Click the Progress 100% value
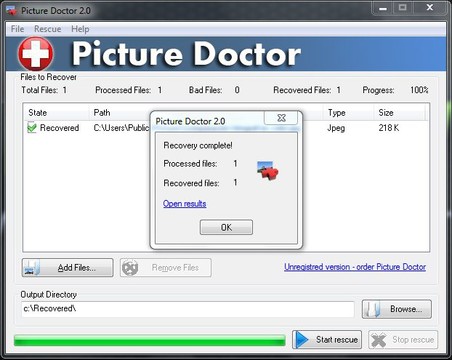 pos(419,90)
